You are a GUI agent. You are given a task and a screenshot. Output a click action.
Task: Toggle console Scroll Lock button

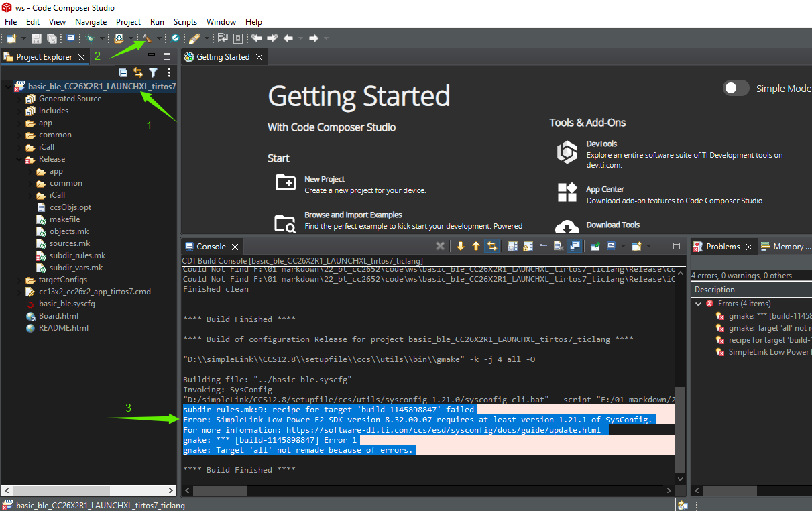coord(528,246)
